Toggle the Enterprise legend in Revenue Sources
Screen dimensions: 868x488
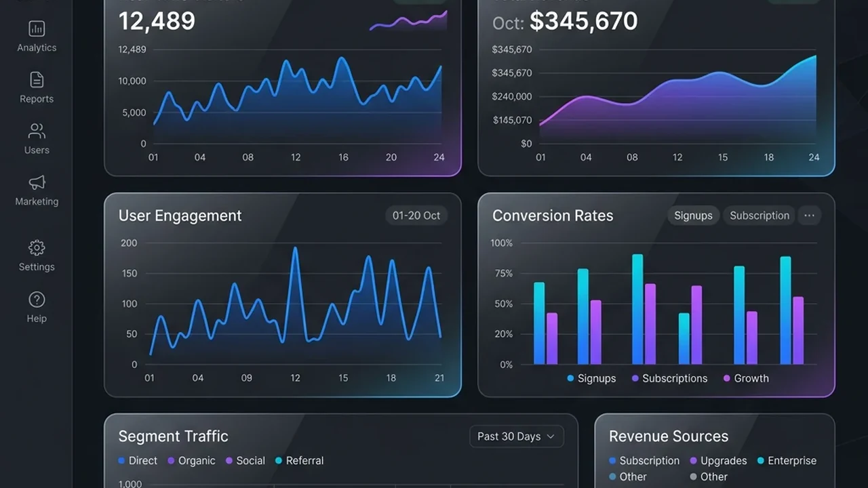click(787, 461)
